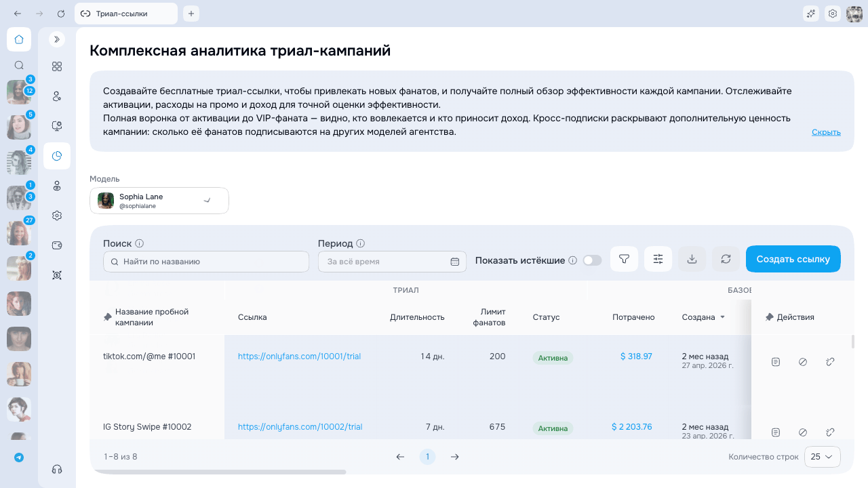The image size is (868, 488).
Task: Click link icon for tiktok.com/@me #10001 row
Action: pyautogui.click(x=830, y=362)
